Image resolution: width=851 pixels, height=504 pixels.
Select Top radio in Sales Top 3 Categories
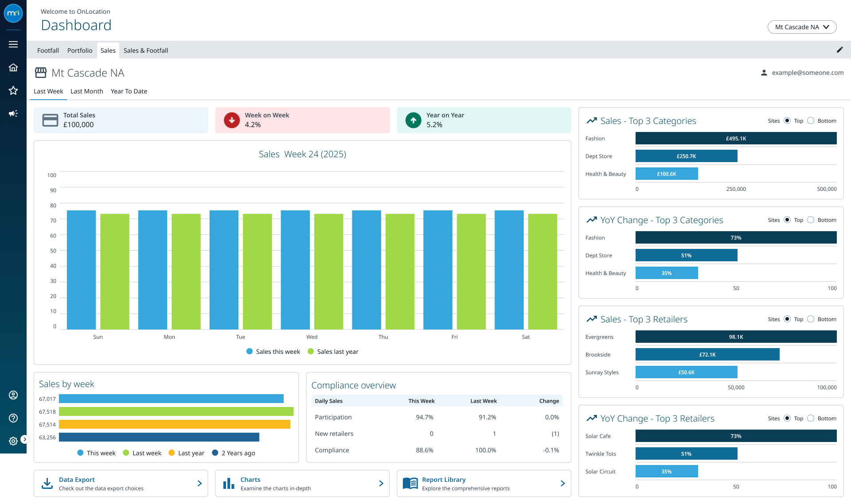[x=787, y=120]
